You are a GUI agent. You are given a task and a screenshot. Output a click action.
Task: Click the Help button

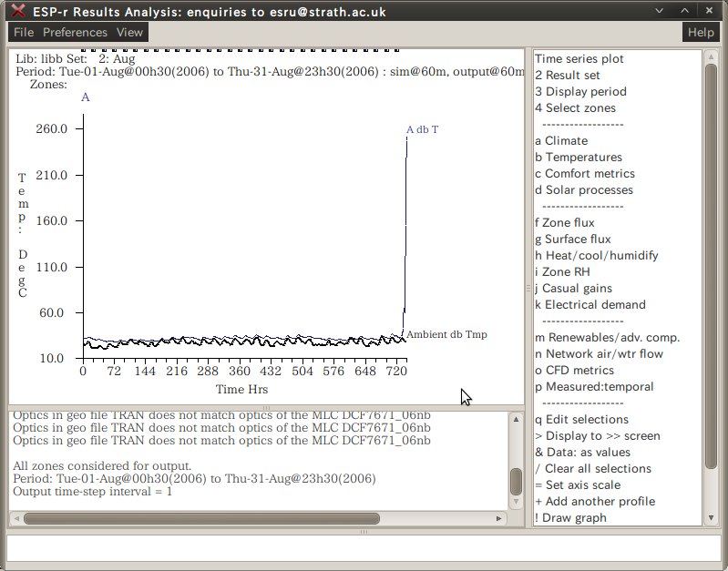(x=700, y=32)
